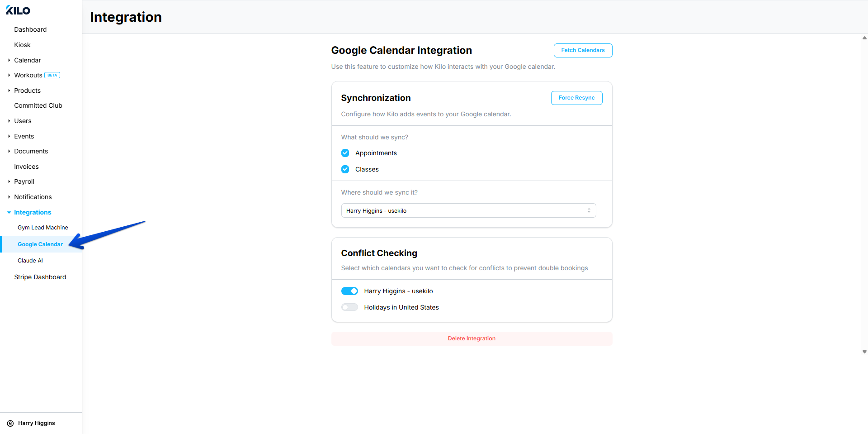Click the Force Resync button
This screenshot has height=434, width=868.
(576, 98)
